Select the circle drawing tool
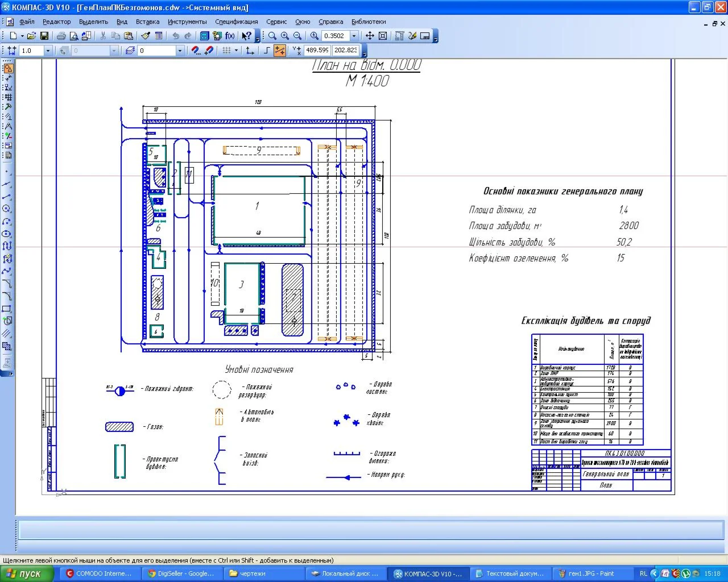 pyautogui.click(x=7, y=209)
